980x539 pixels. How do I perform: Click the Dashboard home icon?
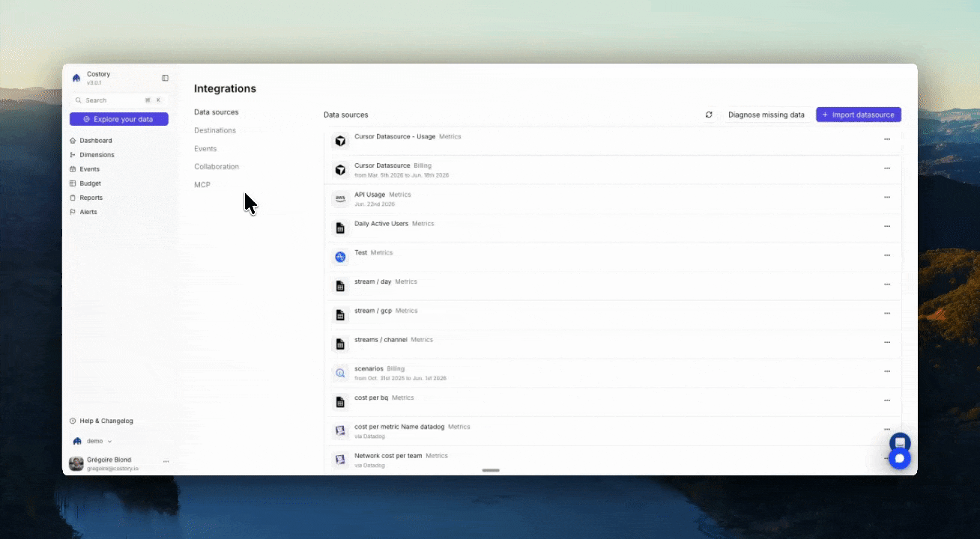(x=73, y=141)
